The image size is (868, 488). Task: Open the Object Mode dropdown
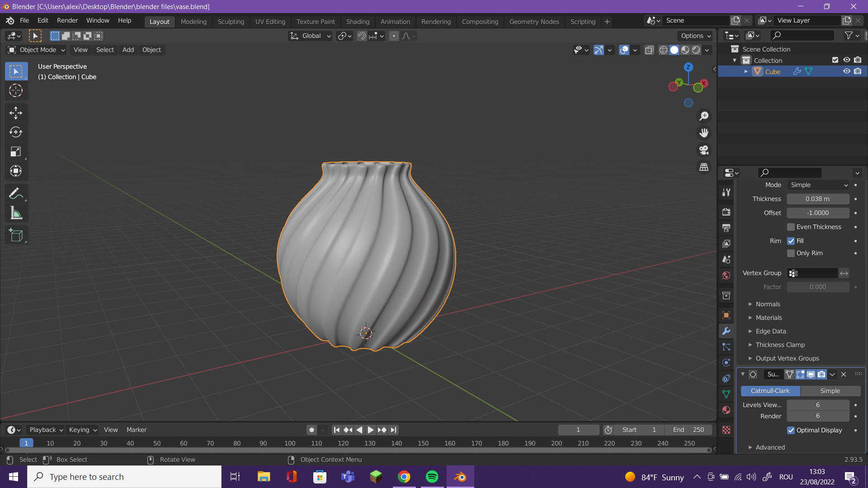coord(37,50)
